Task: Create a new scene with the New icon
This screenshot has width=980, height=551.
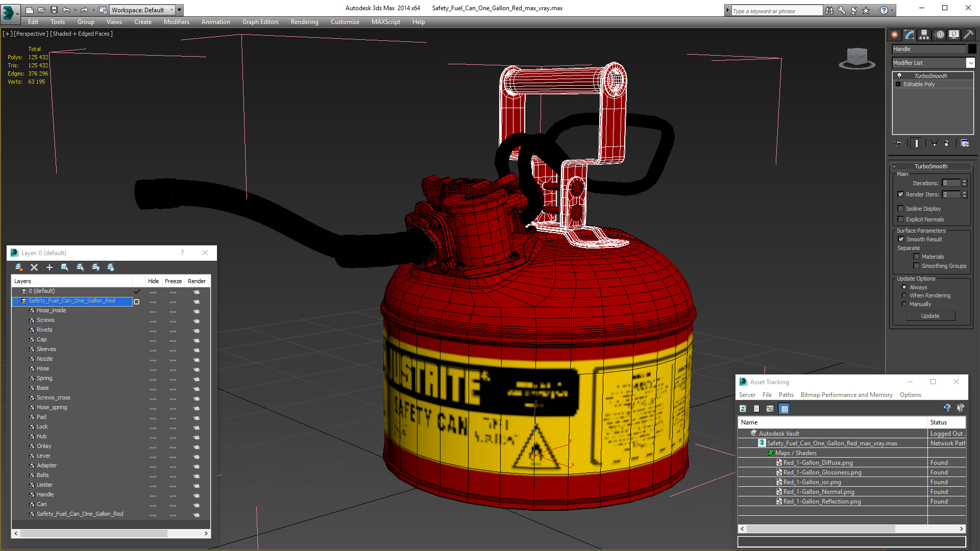Action: point(30,10)
